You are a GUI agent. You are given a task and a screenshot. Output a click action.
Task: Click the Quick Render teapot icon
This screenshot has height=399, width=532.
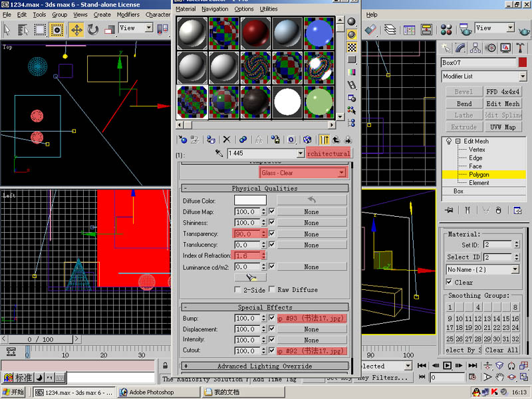(524, 31)
